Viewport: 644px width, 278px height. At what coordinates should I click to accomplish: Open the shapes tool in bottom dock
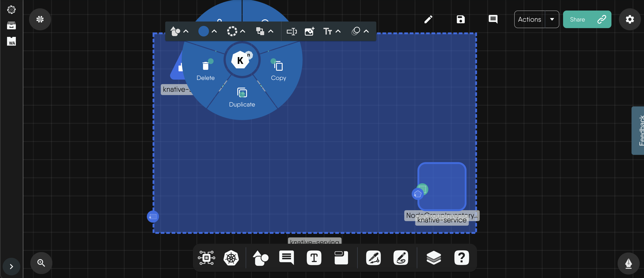tap(260, 258)
